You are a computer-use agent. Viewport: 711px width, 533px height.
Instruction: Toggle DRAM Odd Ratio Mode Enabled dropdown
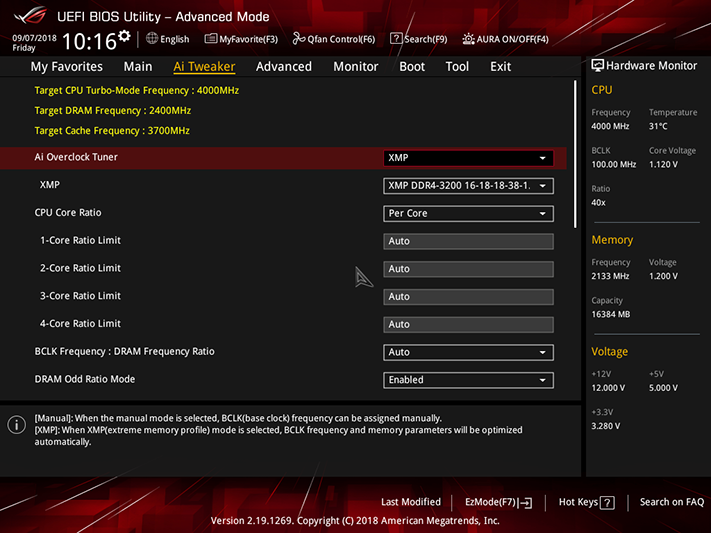(x=468, y=380)
